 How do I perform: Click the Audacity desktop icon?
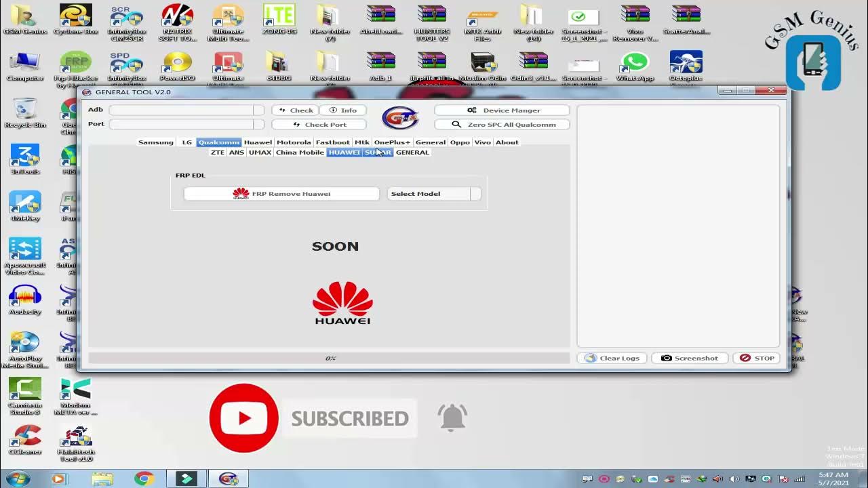point(25,300)
